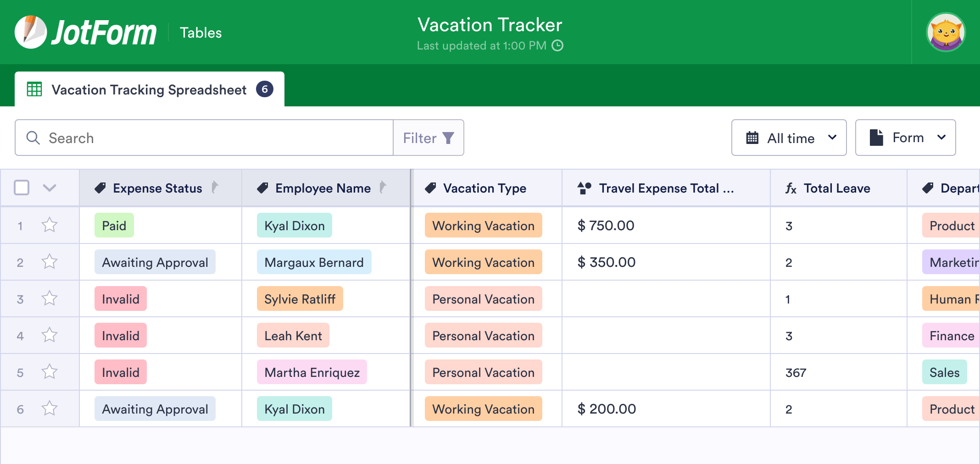Click the shapes icon on Travel Expense Total column

click(x=584, y=188)
